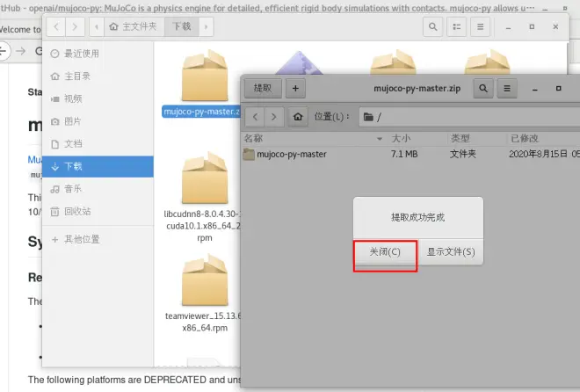Sort archive list by 大小 column
The width and height of the screenshot is (580, 392).
(417, 138)
